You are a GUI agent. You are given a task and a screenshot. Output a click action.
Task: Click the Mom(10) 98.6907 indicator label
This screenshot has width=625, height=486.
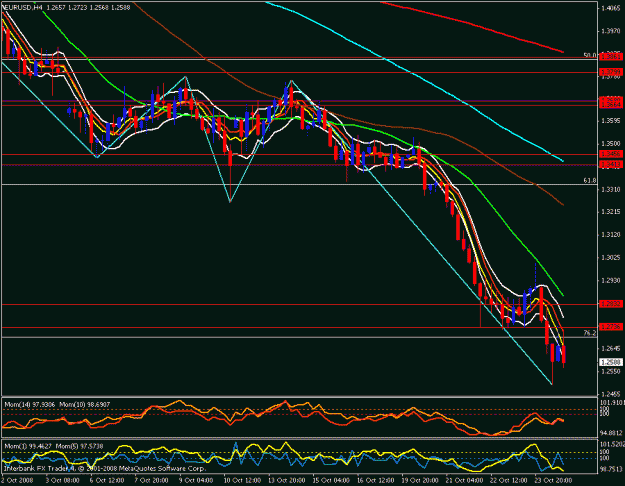click(x=85, y=405)
